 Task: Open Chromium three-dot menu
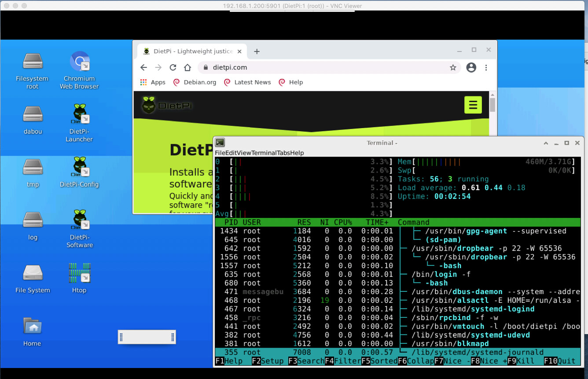click(x=486, y=67)
